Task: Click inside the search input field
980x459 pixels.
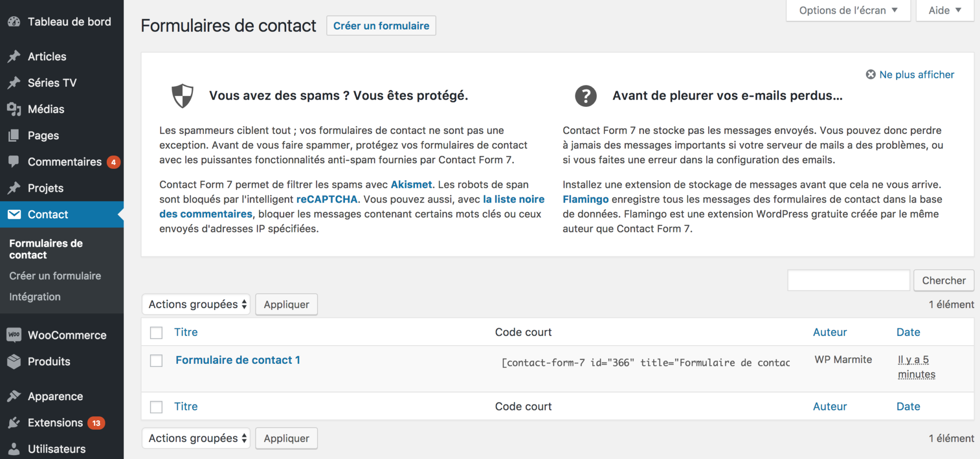Action: click(848, 280)
